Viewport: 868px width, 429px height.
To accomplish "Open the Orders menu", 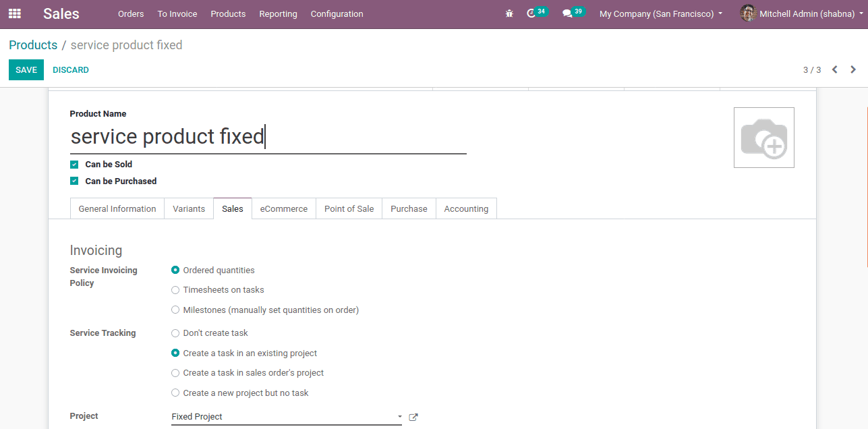I will [x=131, y=13].
